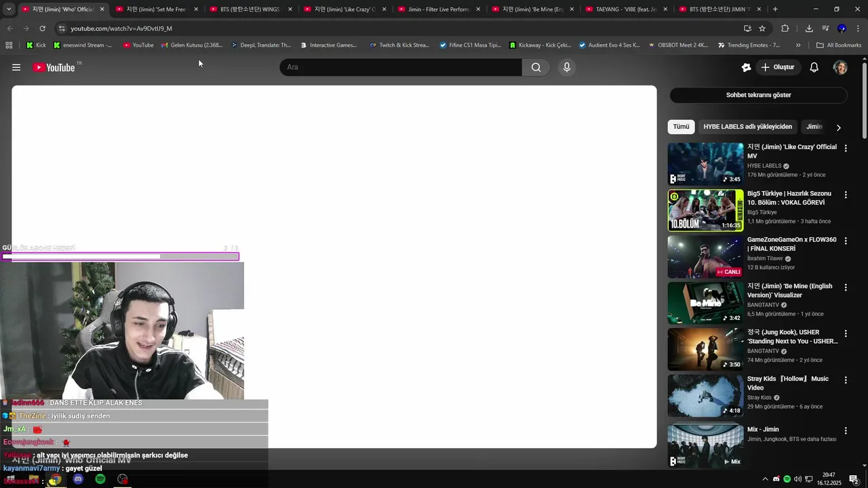The height and width of the screenshot is (488, 868).
Task: Open the Chrome profile avatar
Action: pos(842,28)
